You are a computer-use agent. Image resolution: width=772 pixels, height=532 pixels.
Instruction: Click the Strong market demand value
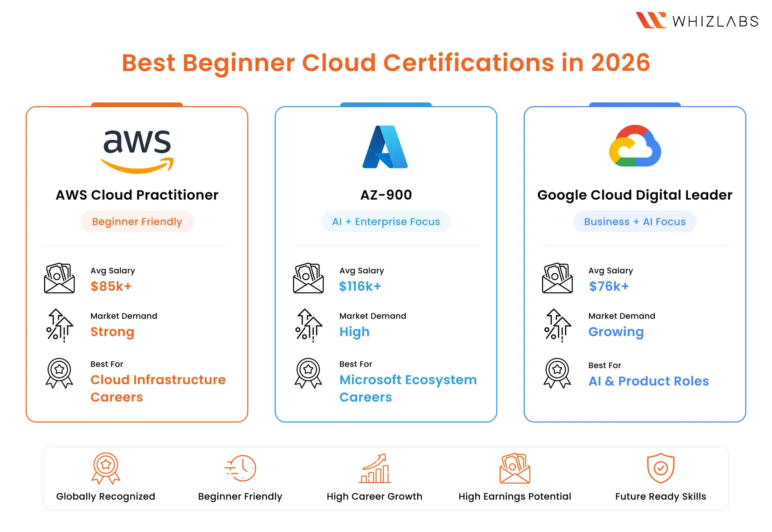(112, 332)
